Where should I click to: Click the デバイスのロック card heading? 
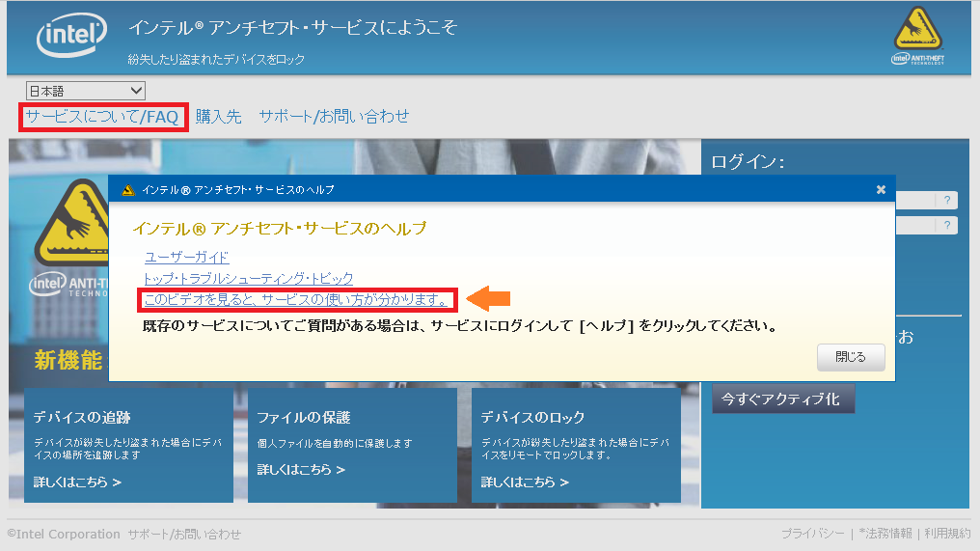[532, 417]
